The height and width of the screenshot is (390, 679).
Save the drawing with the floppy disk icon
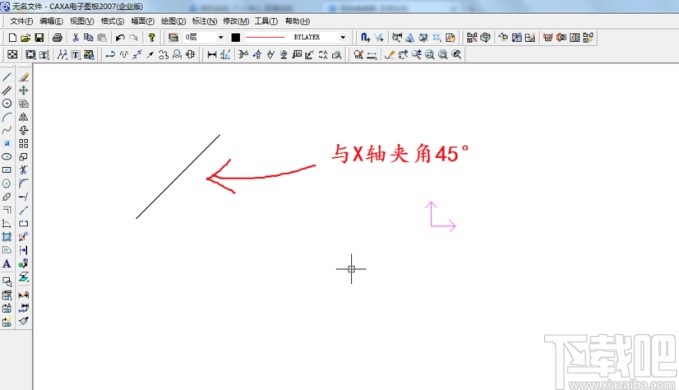tap(39, 38)
